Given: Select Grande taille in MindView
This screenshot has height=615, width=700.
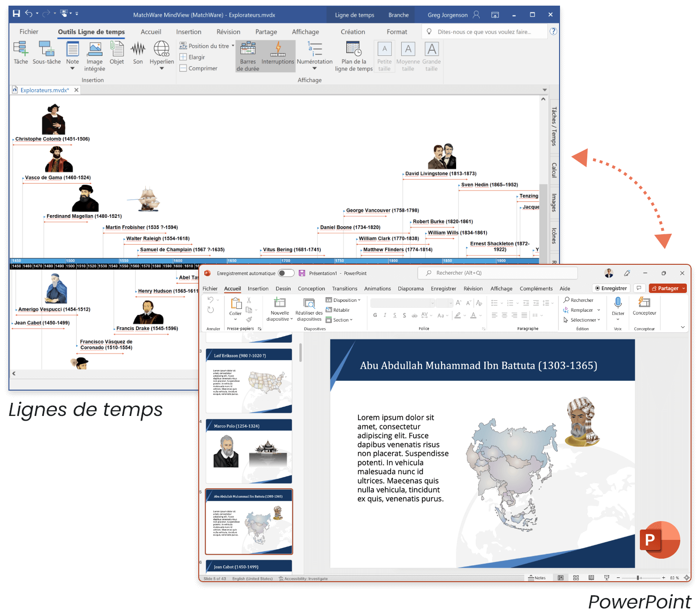Looking at the screenshot, I should pos(431,56).
